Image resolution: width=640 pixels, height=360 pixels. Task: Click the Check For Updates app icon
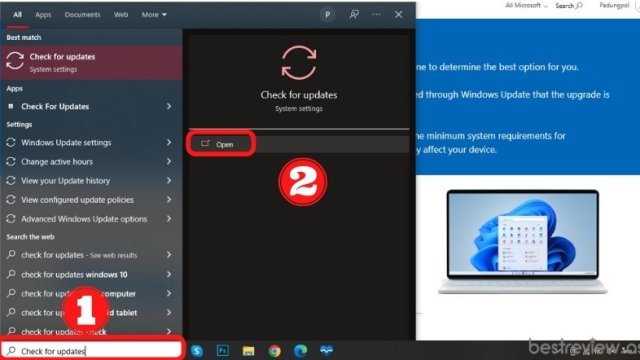tap(11, 107)
